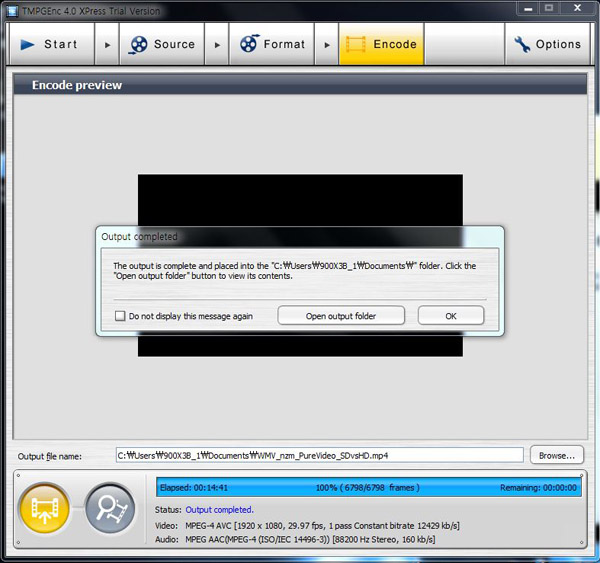Open the Options wrench menu
The image size is (600, 563).
[x=548, y=44]
